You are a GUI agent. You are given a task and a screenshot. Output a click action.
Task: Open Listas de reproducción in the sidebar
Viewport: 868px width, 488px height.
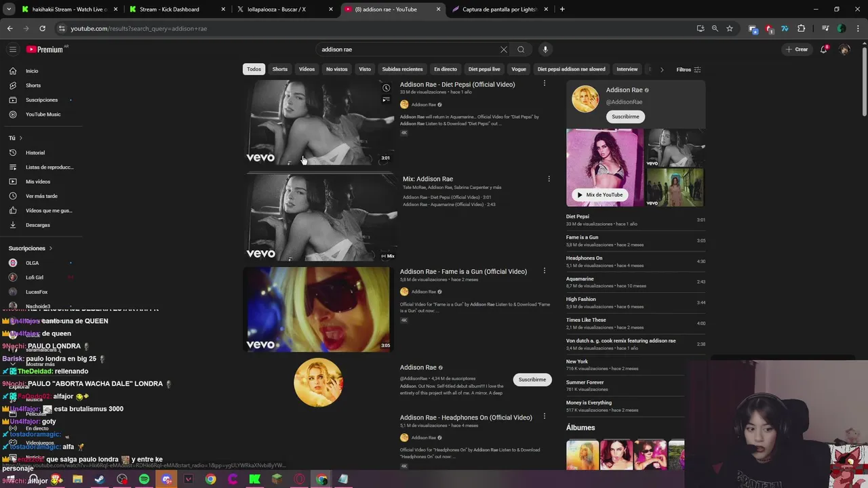[x=41, y=167]
